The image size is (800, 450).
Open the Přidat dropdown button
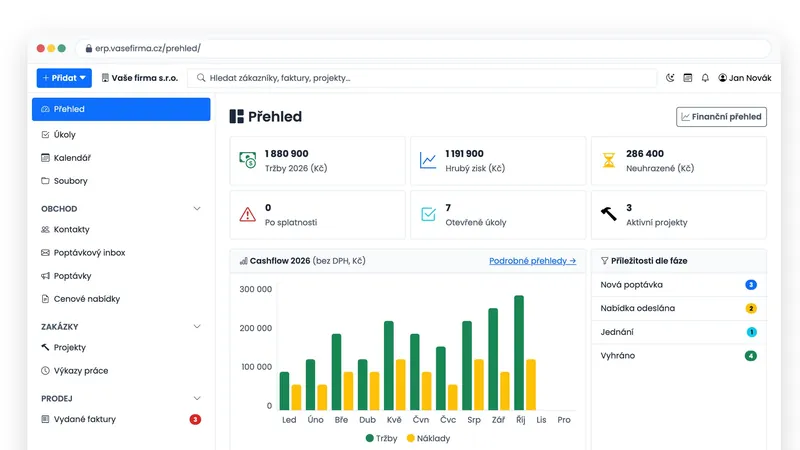(64, 78)
